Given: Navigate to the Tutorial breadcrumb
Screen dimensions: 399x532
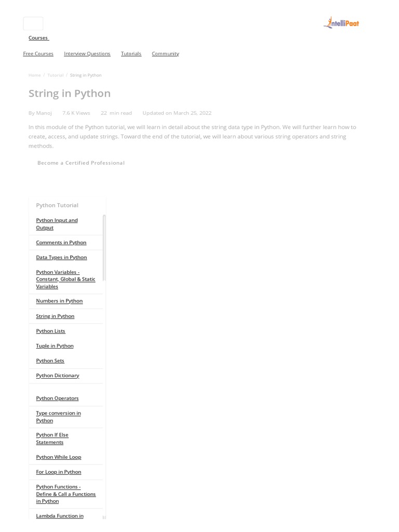Looking at the screenshot, I should (55, 75).
